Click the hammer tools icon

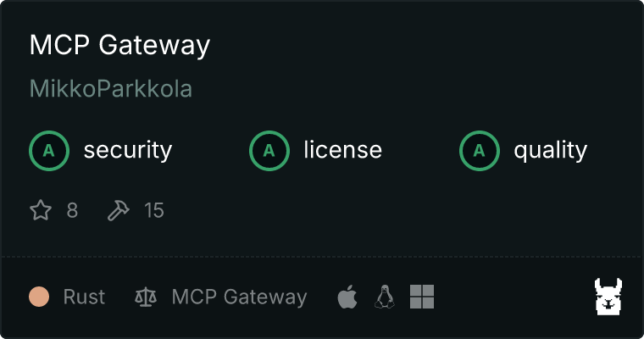pyautogui.click(x=119, y=210)
